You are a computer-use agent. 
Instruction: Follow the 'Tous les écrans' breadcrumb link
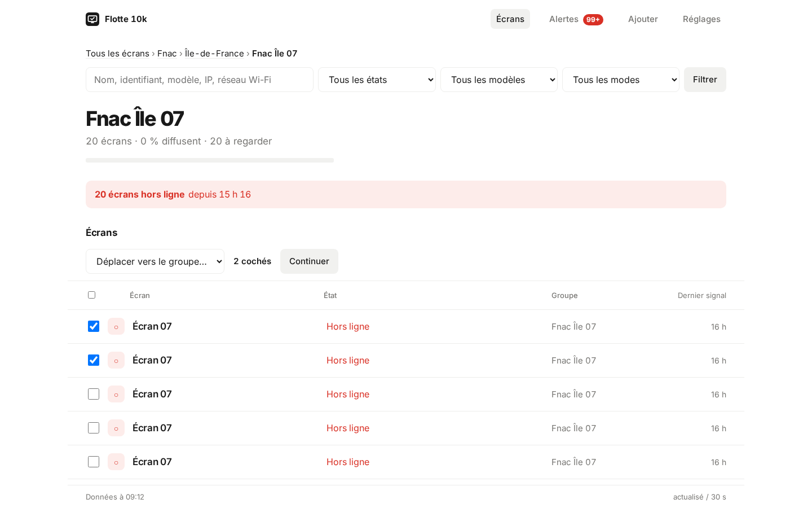tap(117, 54)
